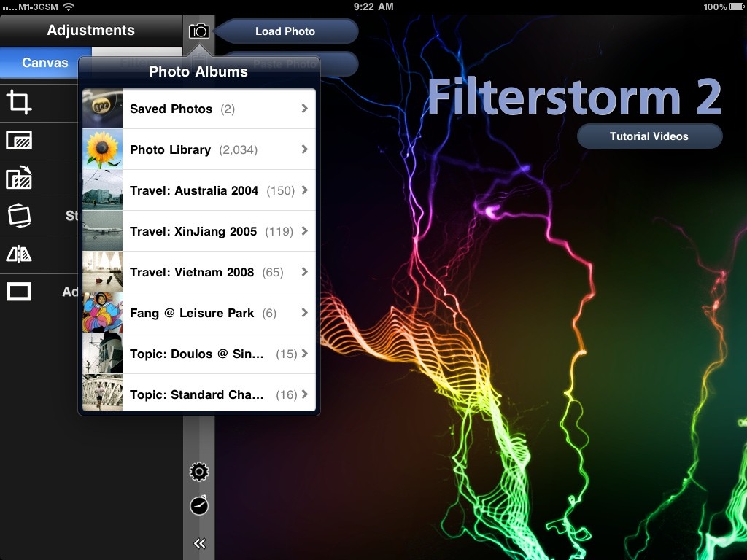Tap Fang @ Leisure Park thumbnail
The height and width of the screenshot is (560, 747).
[102, 313]
